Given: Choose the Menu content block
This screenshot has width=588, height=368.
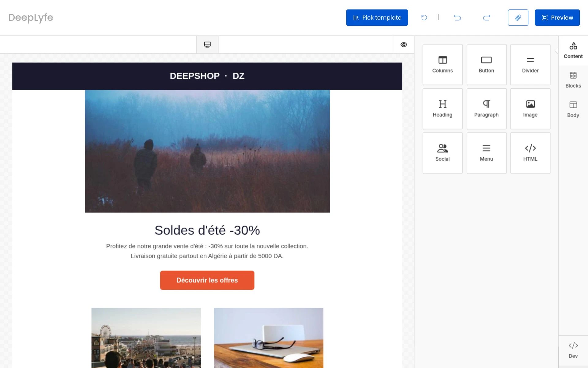Looking at the screenshot, I should pyautogui.click(x=486, y=153).
